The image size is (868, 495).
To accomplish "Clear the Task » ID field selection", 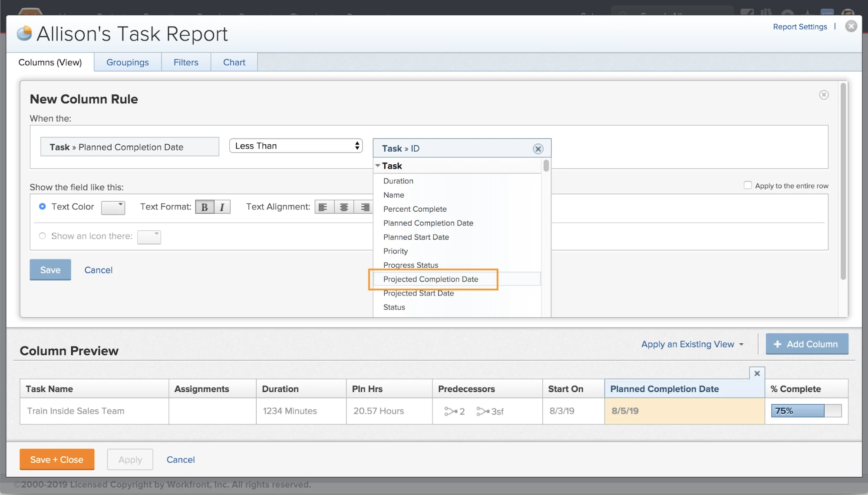I will pos(538,149).
